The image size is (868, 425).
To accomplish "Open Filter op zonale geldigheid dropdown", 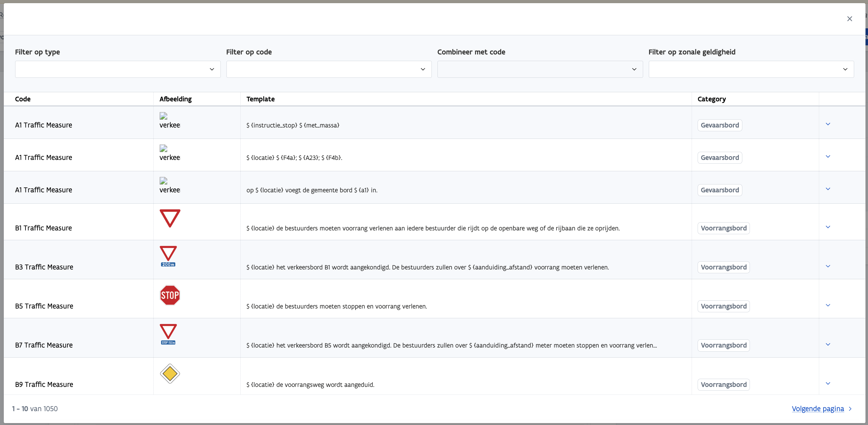I will 751,69.
